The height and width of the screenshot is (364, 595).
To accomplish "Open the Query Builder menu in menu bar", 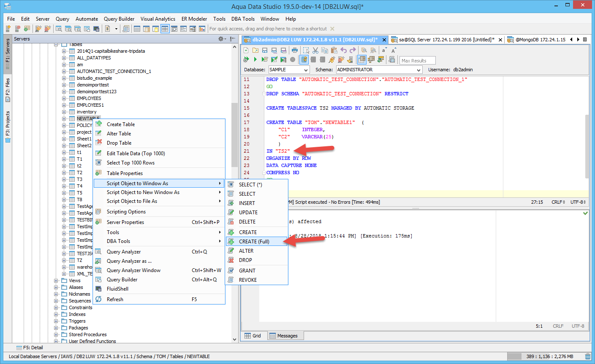I will coord(119,19).
